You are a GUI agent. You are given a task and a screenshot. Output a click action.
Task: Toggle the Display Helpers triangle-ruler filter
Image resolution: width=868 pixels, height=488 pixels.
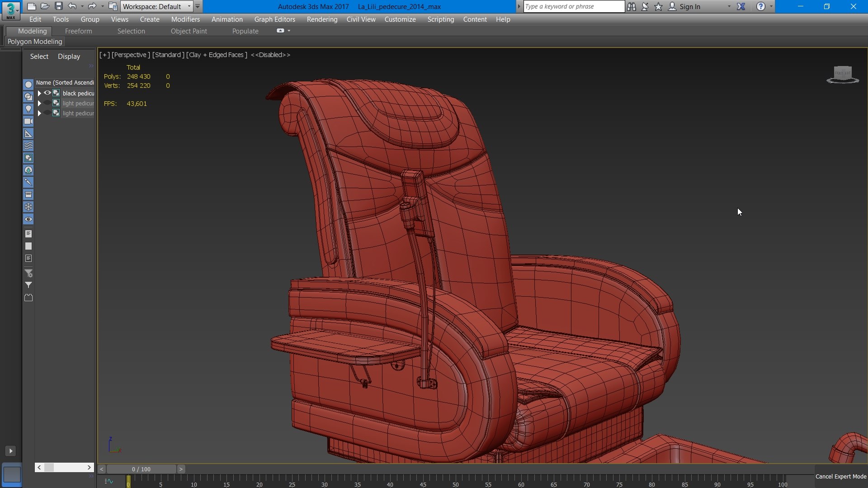28,133
